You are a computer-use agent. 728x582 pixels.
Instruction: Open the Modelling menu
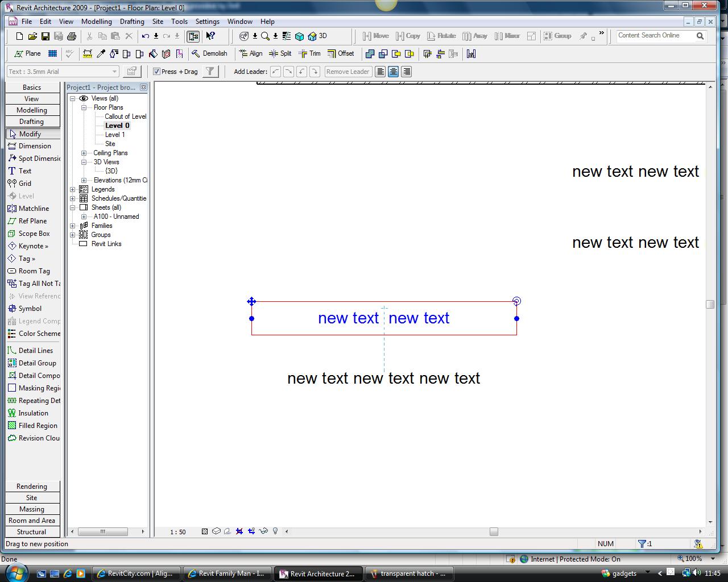97,22
